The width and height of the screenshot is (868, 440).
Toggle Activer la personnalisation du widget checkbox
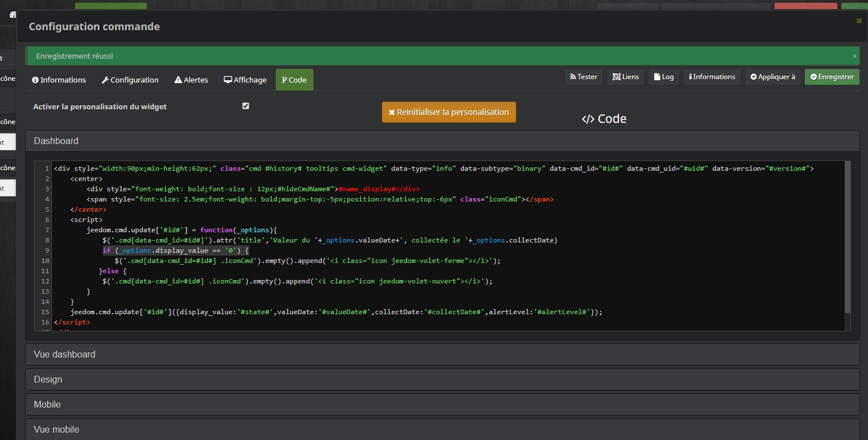[246, 106]
